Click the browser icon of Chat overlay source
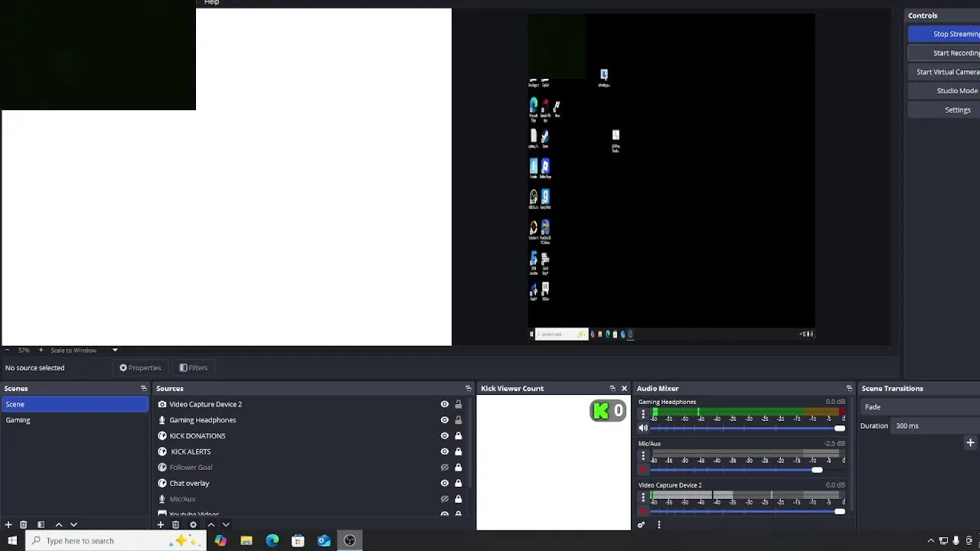Viewport: 980px width, 551px height. pyautogui.click(x=162, y=484)
